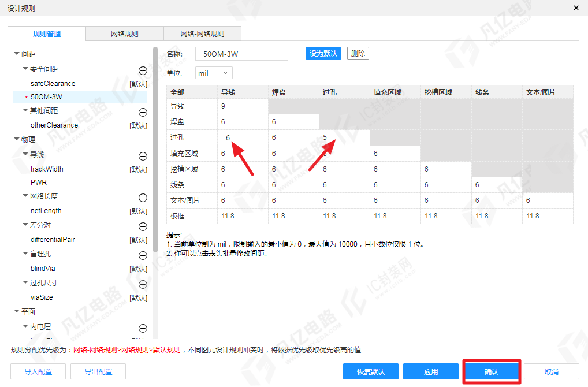Click the 挖槽区域 column header

click(x=446, y=92)
